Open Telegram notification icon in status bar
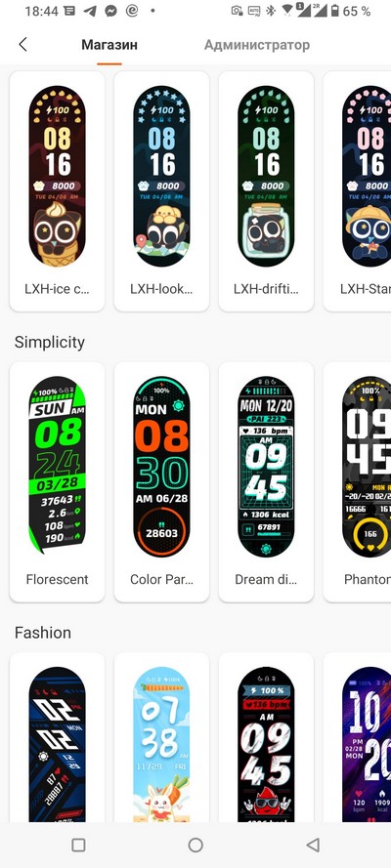 tap(90, 11)
